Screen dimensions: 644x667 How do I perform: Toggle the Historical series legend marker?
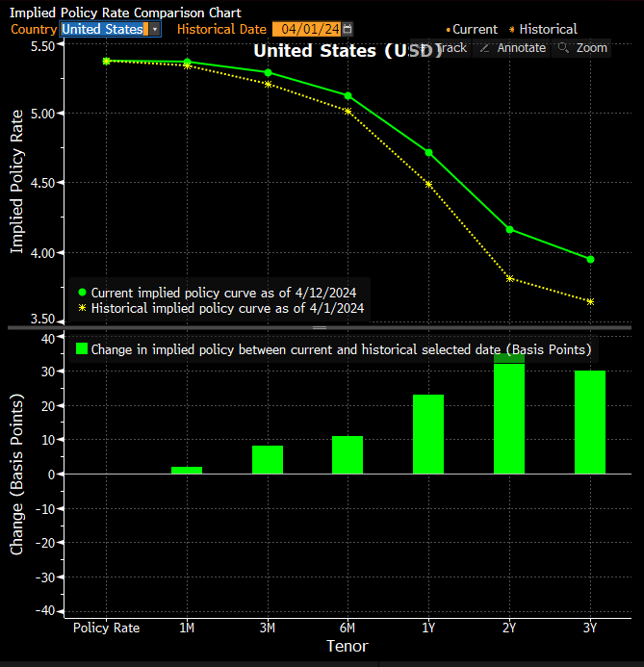(512, 29)
